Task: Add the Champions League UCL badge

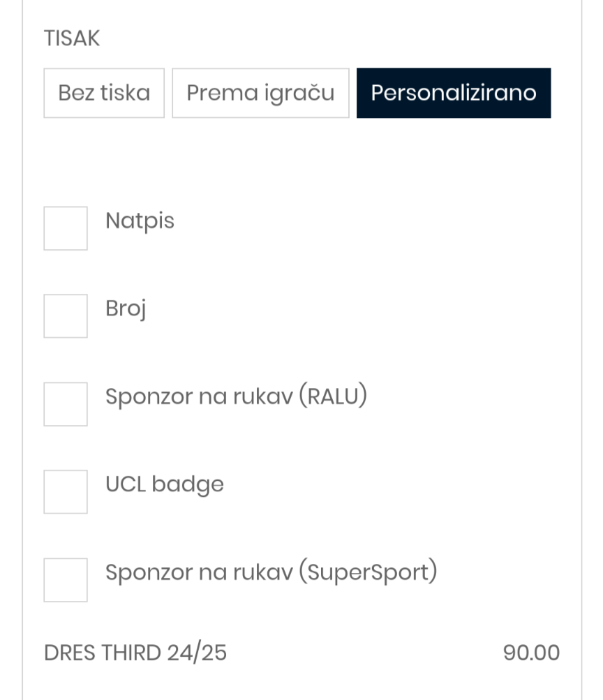Action: 66,491
